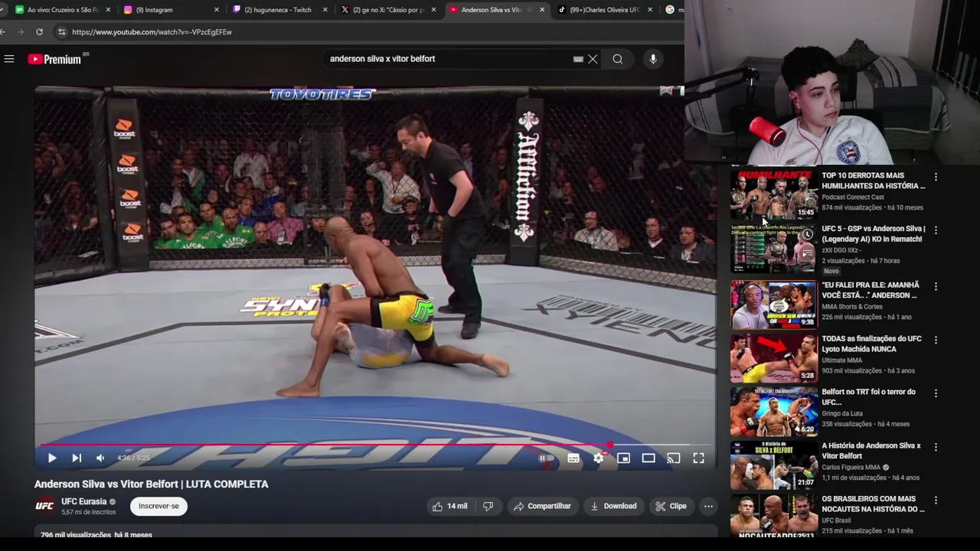Open the miniplayer
This screenshot has width=980, height=551.
click(624, 458)
